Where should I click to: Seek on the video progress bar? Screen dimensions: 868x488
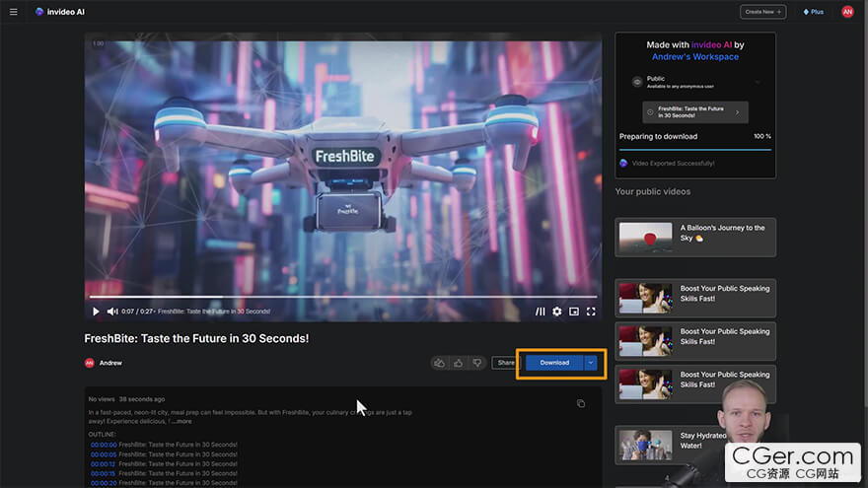pos(343,297)
